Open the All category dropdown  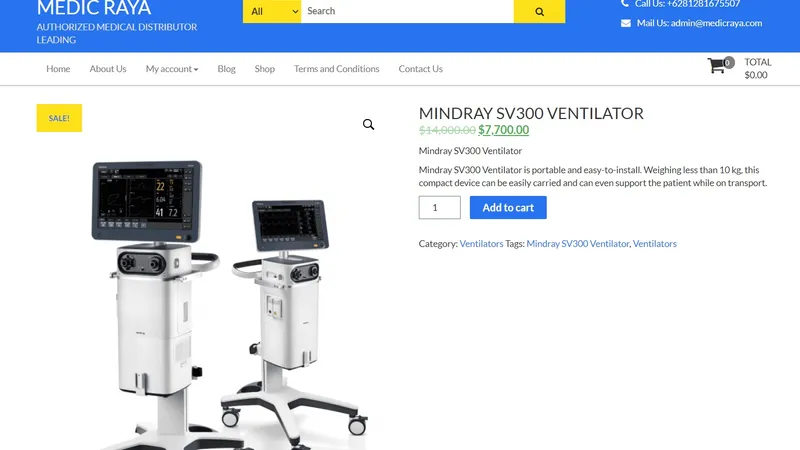click(x=272, y=11)
